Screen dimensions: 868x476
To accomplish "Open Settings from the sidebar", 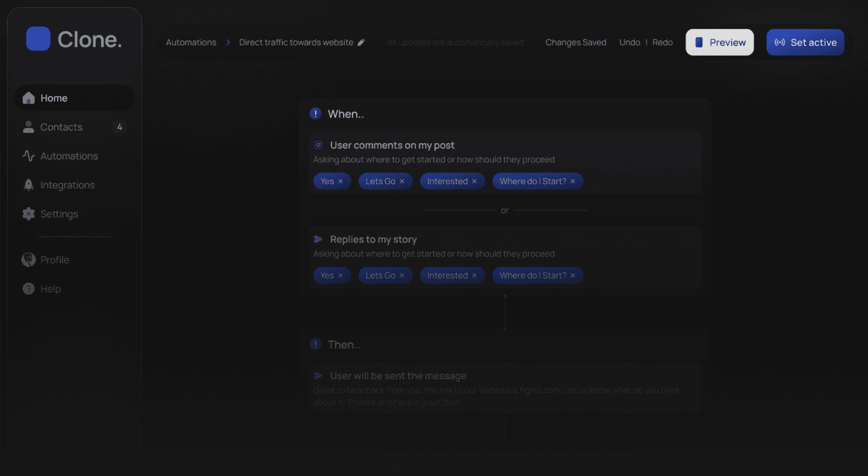I will pyautogui.click(x=59, y=214).
